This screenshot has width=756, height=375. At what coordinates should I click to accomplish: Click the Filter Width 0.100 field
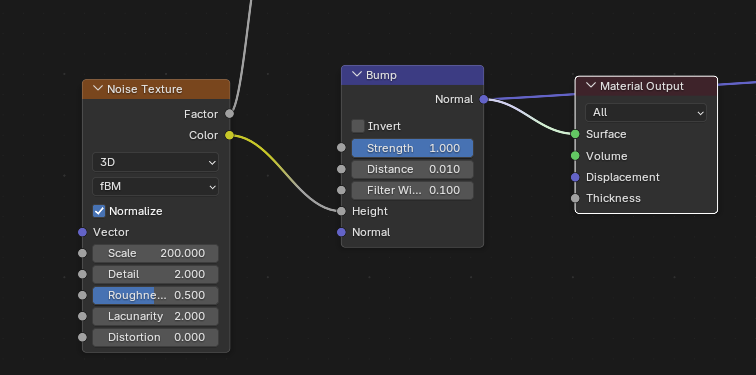(x=412, y=190)
